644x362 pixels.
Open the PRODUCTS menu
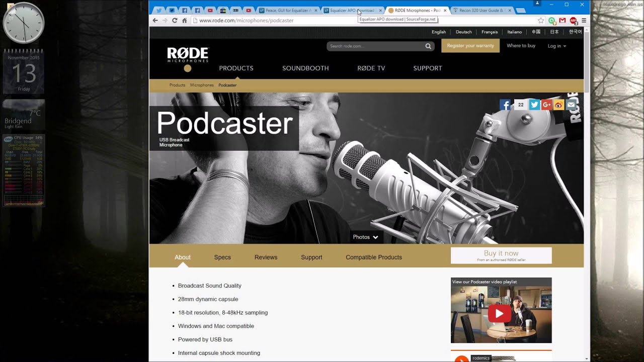236,68
